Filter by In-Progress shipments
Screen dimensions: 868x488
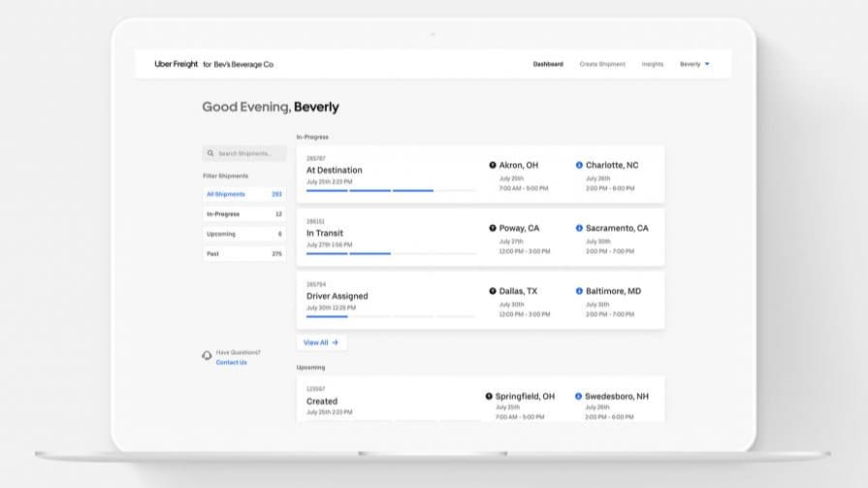coord(242,213)
